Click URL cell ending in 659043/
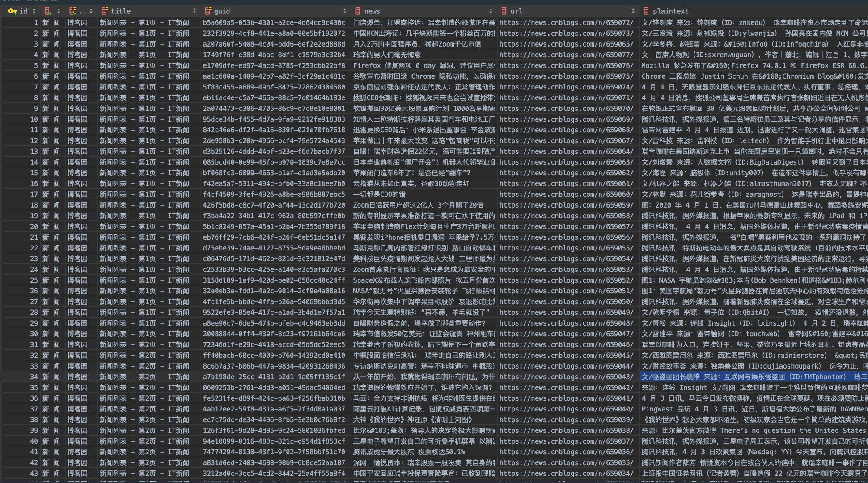 pos(566,377)
